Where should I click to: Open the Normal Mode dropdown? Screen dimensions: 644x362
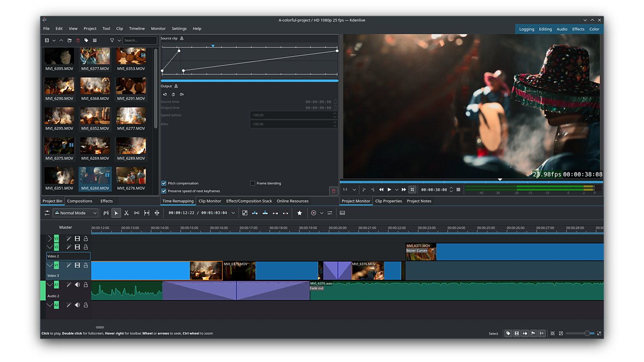click(76, 213)
